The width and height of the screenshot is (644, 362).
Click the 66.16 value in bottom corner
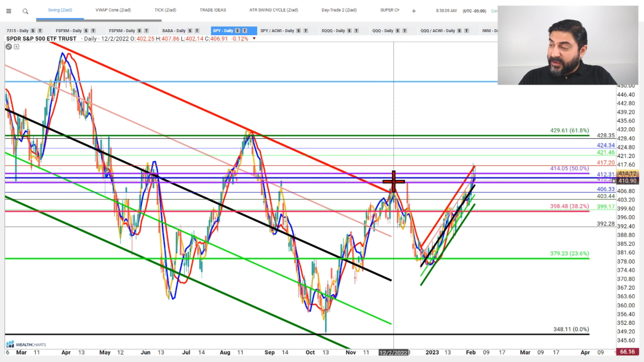tap(627, 352)
